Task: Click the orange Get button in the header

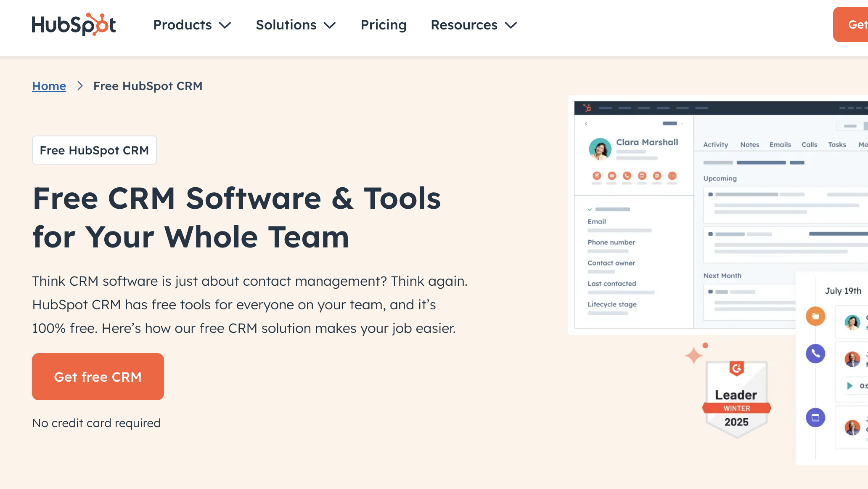Action: 850,24
